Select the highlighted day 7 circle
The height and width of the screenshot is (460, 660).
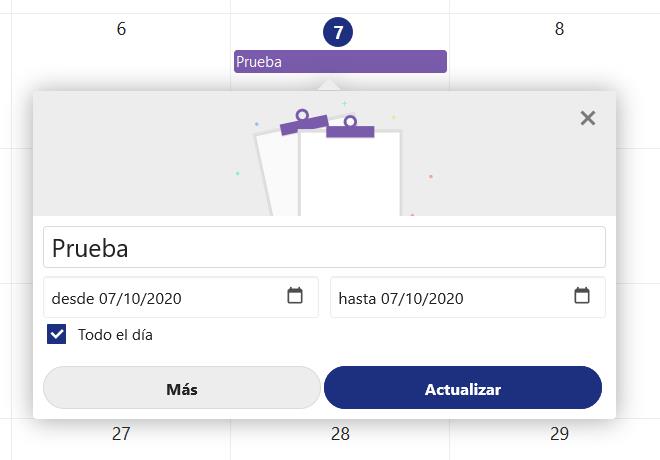pyautogui.click(x=338, y=32)
